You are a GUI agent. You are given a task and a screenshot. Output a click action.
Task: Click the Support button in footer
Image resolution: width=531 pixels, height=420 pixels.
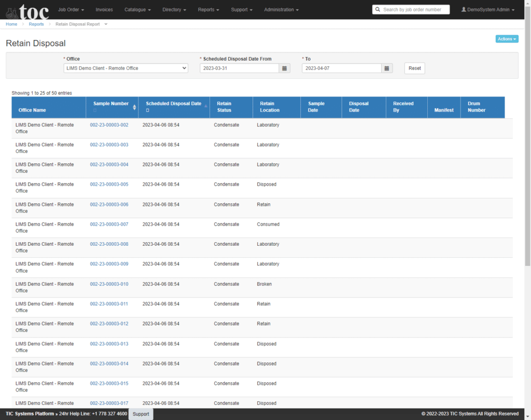pos(141,414)
